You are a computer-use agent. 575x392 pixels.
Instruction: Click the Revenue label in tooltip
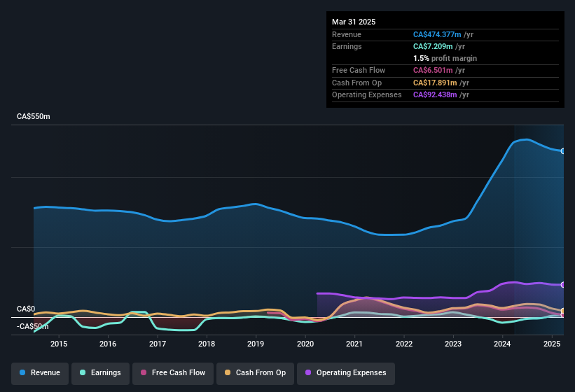[x=347, y=34]
